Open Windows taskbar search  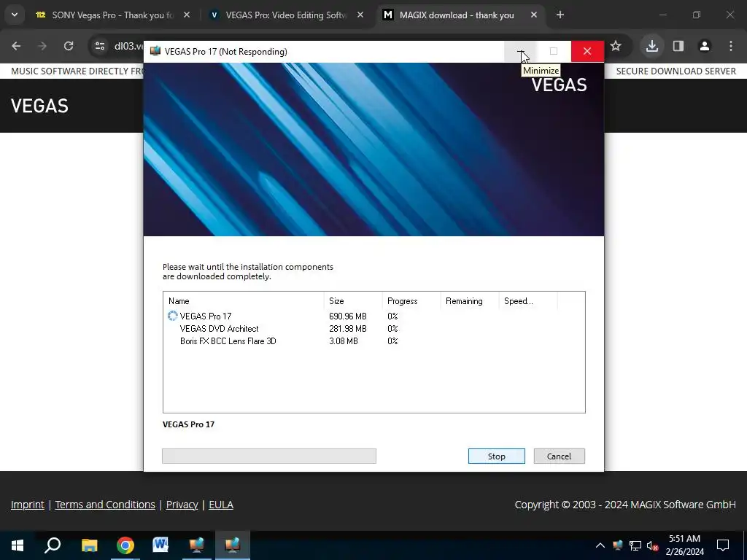53,545
